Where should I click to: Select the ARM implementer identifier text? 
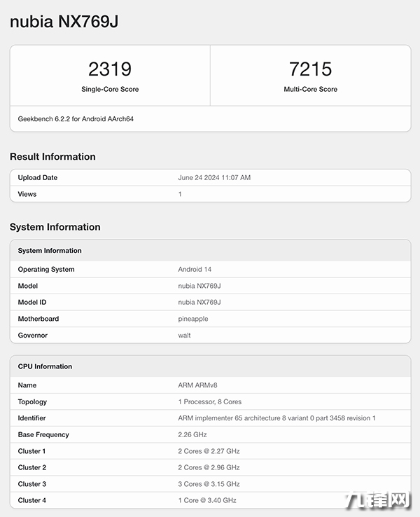277,418
